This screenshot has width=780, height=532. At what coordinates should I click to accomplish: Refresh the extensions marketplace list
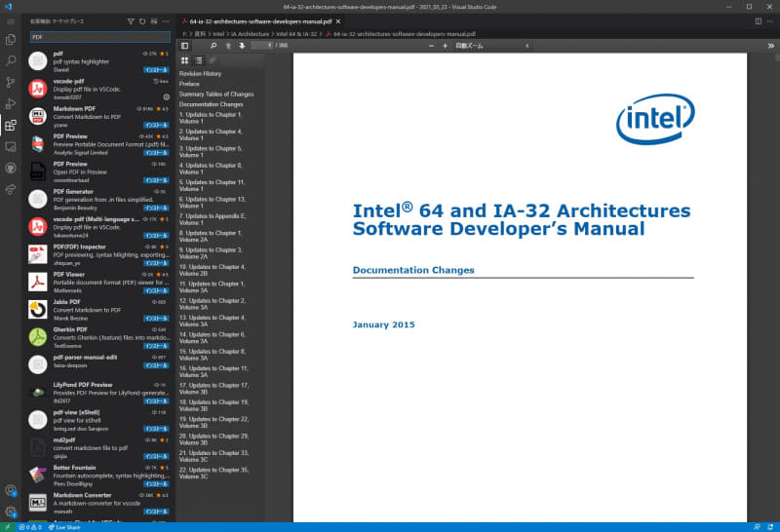[142, 20]
